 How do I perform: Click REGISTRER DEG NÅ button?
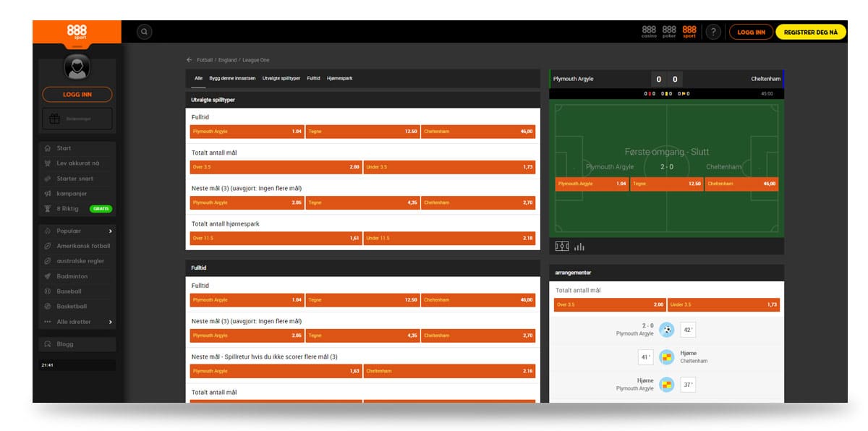[x=811, y=32]
